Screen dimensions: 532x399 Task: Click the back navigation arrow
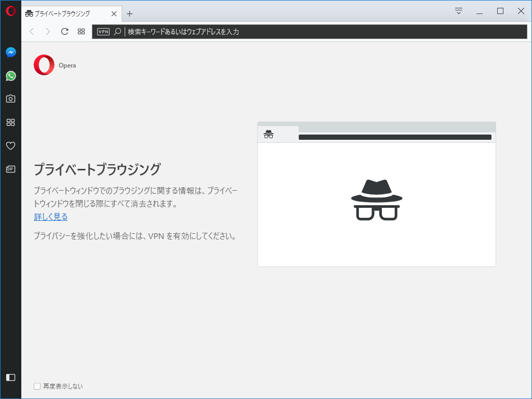point(32,31)
